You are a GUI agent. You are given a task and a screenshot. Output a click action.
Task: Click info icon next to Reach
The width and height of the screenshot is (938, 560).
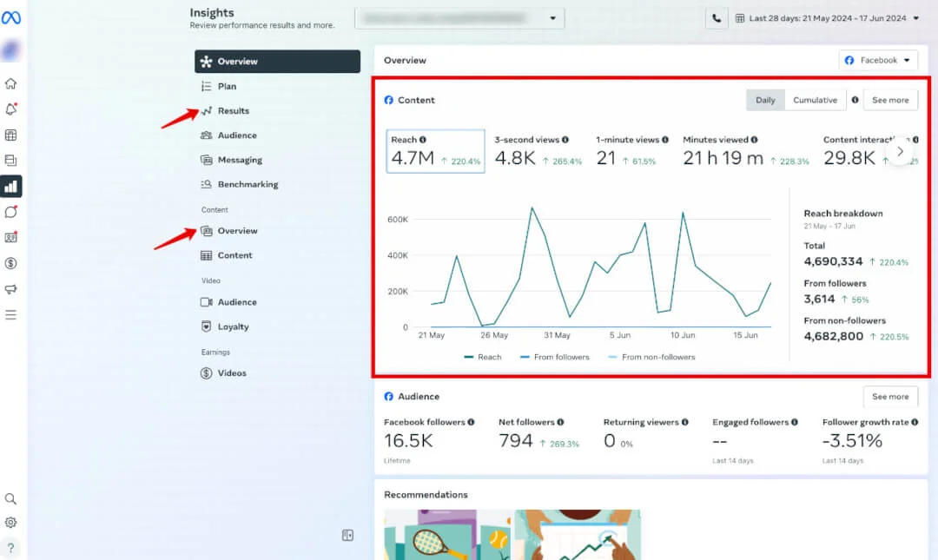coord(423,140)
